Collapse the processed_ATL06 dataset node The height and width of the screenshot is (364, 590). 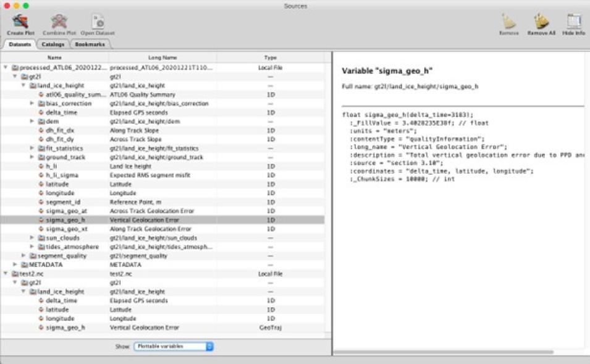point(6,67)
